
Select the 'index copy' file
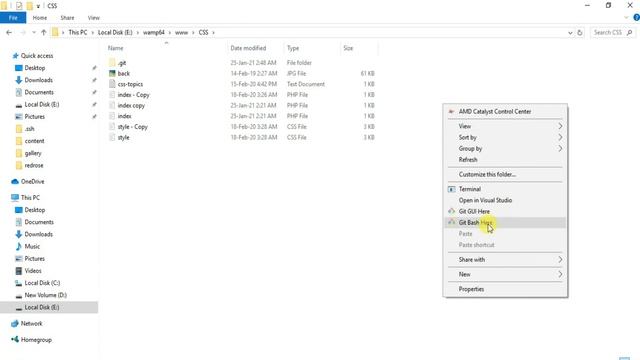[x=131, y=105]
